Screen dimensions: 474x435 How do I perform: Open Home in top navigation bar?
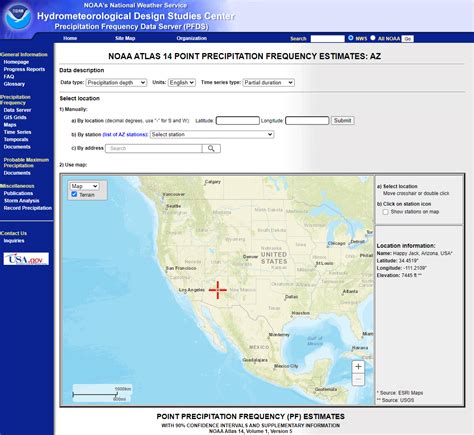point(70,38)
